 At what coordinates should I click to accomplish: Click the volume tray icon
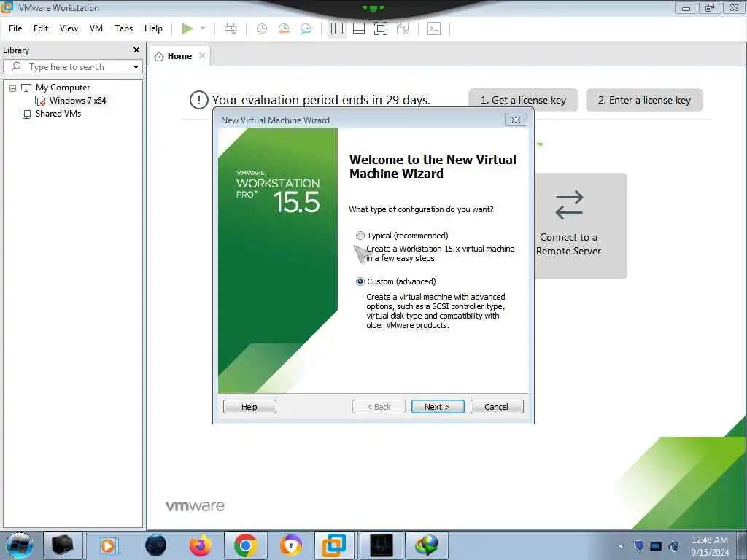click(x=673, y=546)
